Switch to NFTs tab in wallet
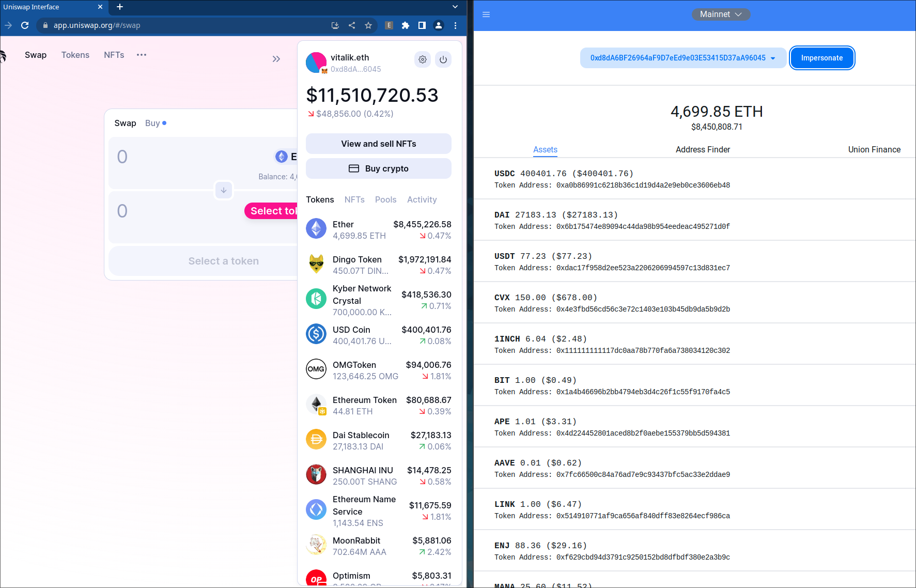Screen dimensions: 916x588 [x=354, y=199]
